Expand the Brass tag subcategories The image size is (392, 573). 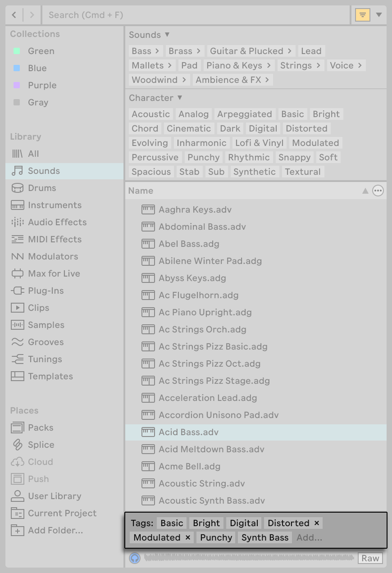coord(199,51)
